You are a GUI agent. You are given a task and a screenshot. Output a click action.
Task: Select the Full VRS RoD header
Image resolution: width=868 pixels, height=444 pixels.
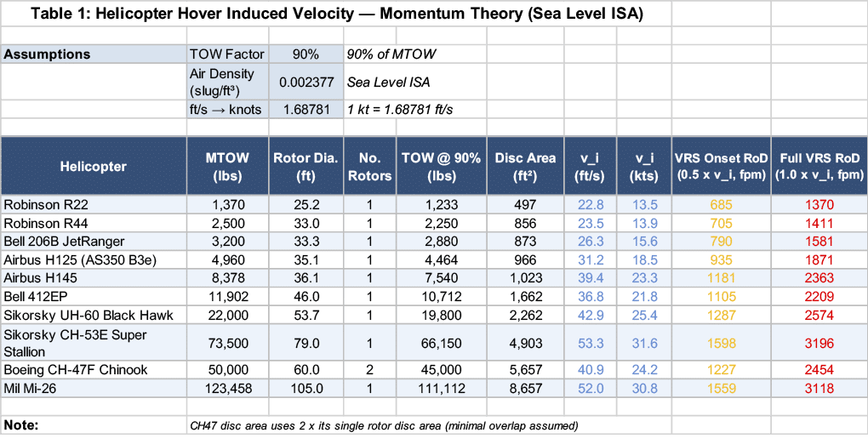pyautogui.click(x=819, y=166)
